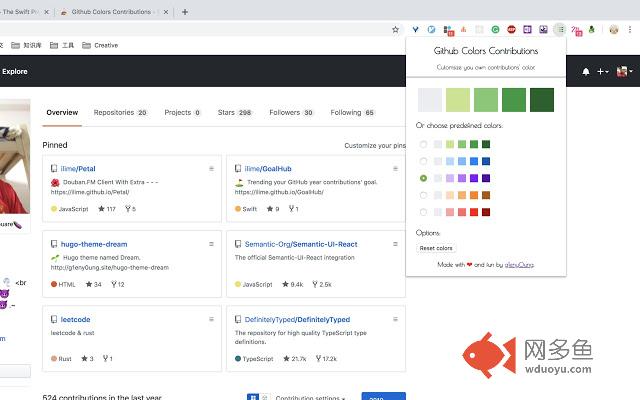Open the green circular G extension icon
The width and height of the screenshot is (640, 400).
coord(495,29)
